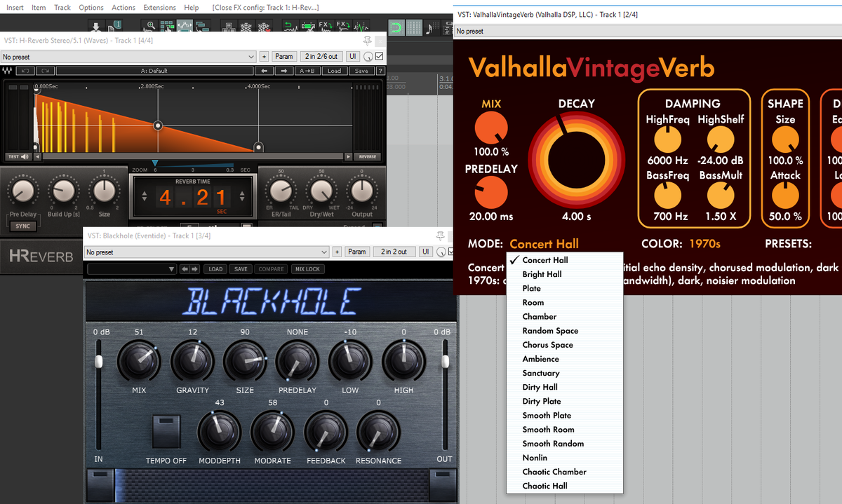
Task: Open Blackhole No preset dropdown
Action: pyautogui.click(x=207, y=252)
